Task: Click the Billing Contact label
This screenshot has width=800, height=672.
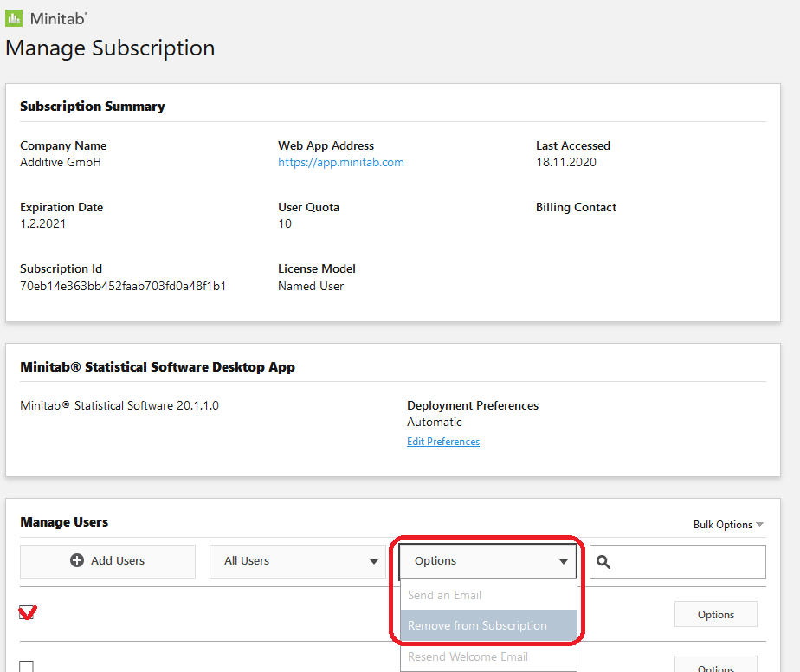Action: [x=576, y=207]
